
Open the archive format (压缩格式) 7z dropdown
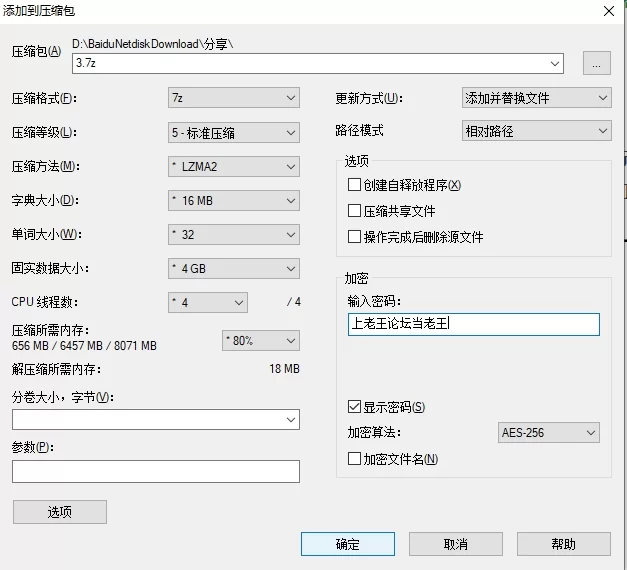point(234,98)
